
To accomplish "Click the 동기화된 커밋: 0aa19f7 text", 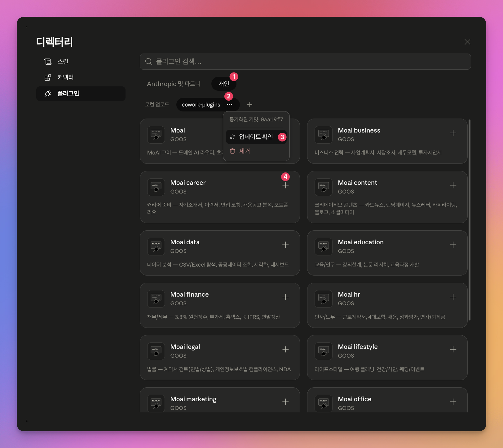I will pos(256,120).
